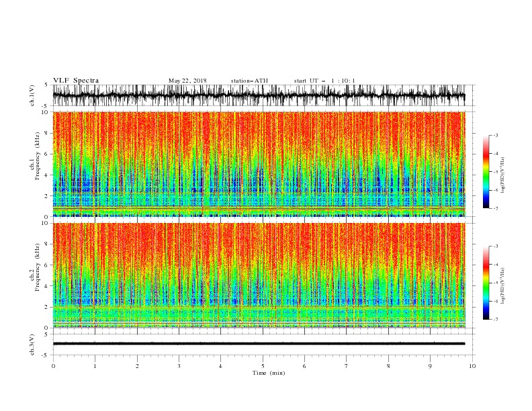Click the time axis tick label "8"

[x=388, y=366]
